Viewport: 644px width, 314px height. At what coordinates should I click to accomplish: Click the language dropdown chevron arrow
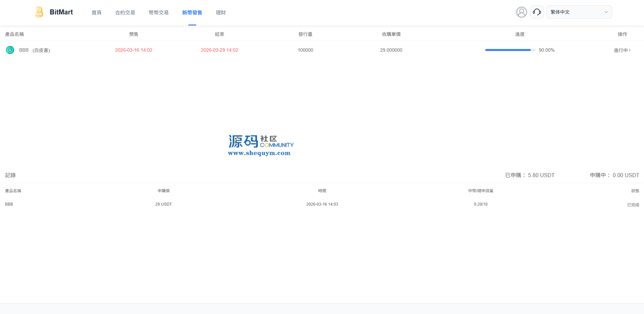(606, 12)
